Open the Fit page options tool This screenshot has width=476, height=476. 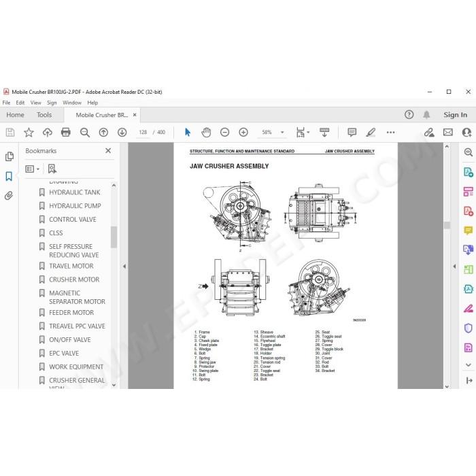click(303, 133)
